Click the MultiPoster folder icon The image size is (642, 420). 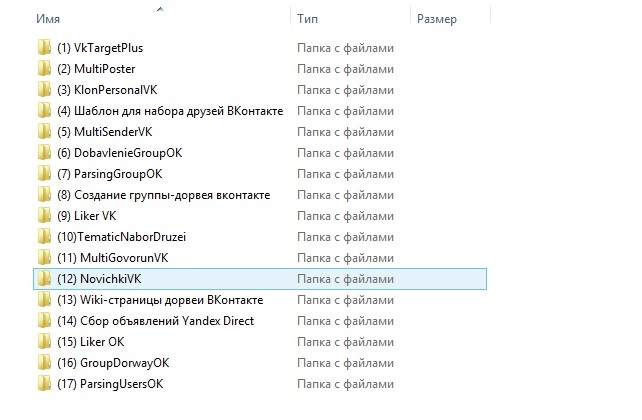(x=44, y=69)
